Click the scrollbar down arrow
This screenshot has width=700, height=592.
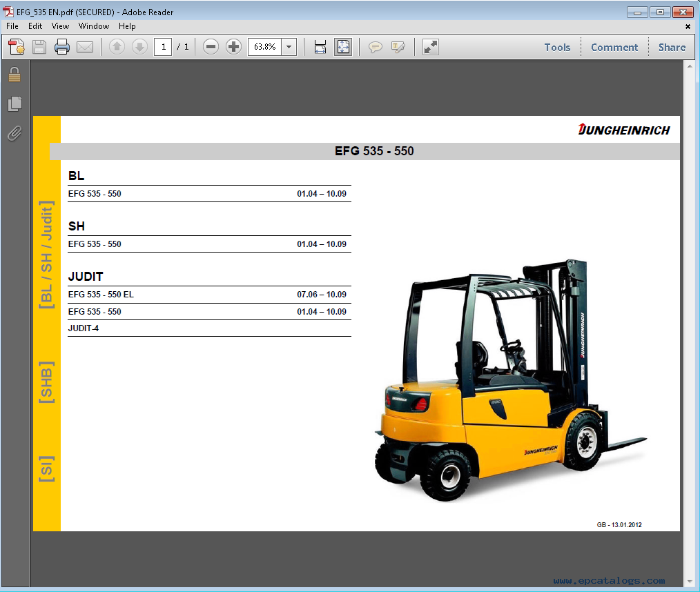pyautogui.click(x=689, y=582)
